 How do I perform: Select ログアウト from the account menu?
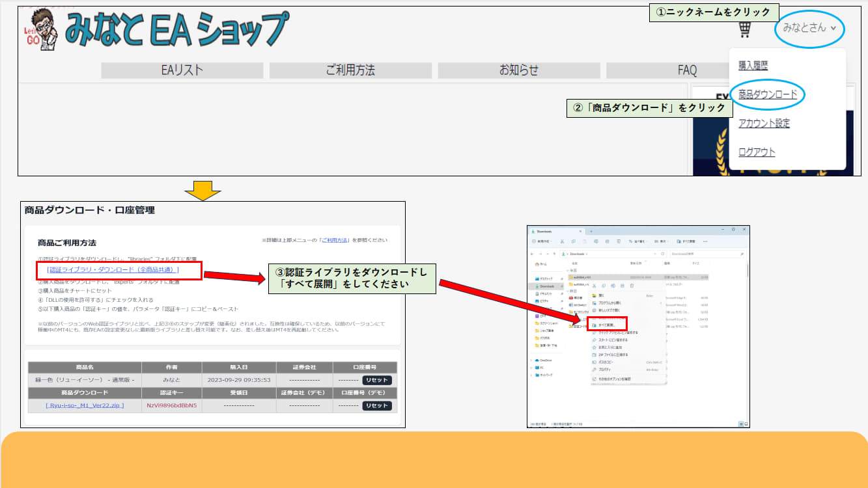click(757, 152)
